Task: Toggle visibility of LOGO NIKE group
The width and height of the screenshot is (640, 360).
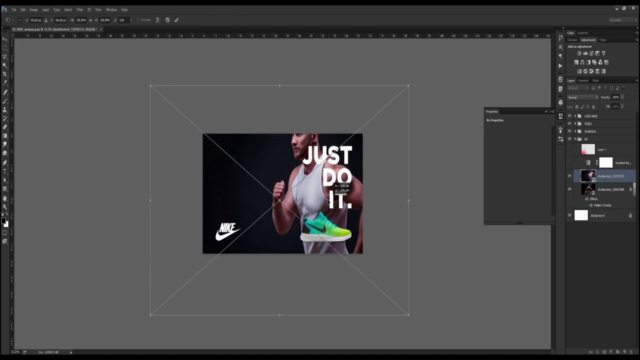Action: click(570, 116)
